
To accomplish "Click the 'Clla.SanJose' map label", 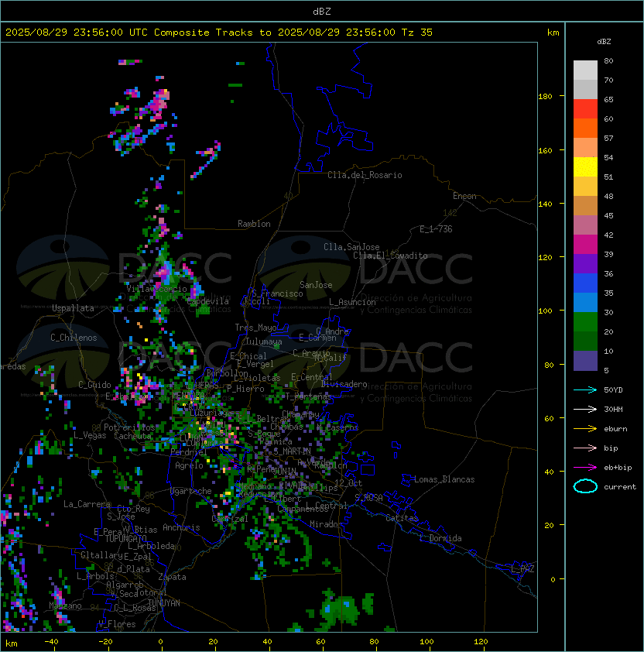I will tap(351, 247).
